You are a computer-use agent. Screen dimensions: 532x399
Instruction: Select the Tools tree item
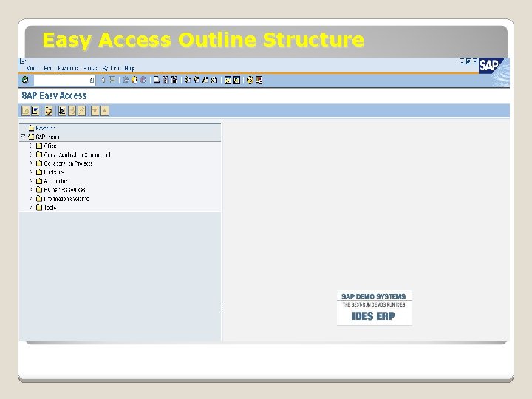click(50, 208)
